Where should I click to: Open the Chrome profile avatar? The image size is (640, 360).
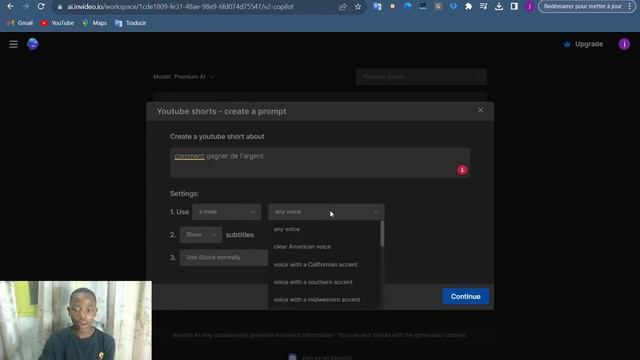(529, 7)
